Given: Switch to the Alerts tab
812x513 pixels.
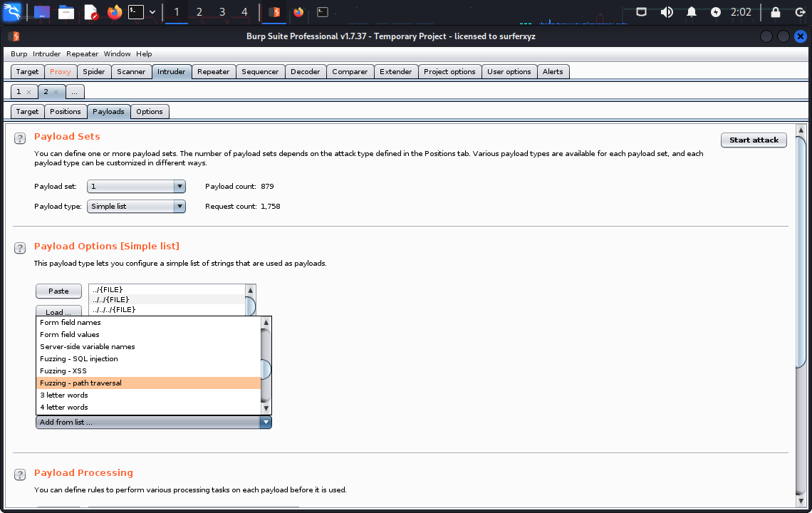Looking at the screenshot, I should click(x=553, y=71).
